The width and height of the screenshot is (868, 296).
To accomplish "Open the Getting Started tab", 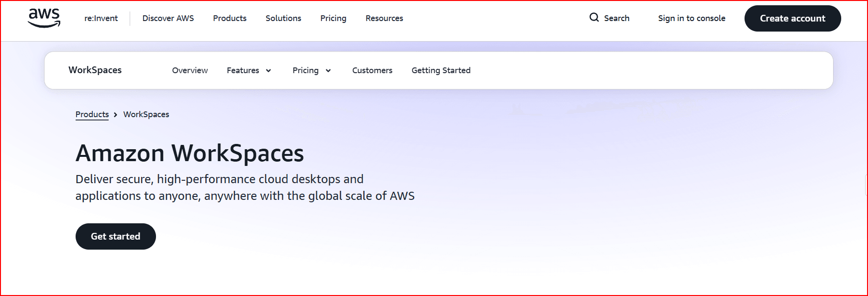I will pos(441,70).
